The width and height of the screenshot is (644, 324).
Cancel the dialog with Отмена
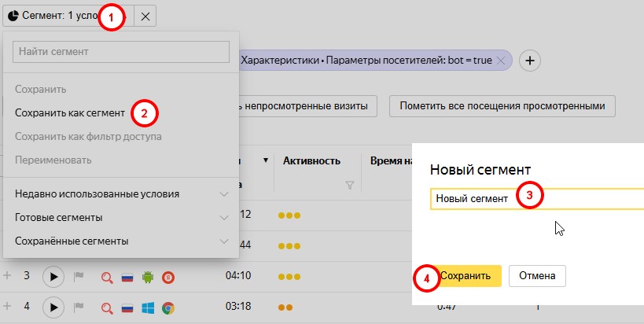[537, 275]
